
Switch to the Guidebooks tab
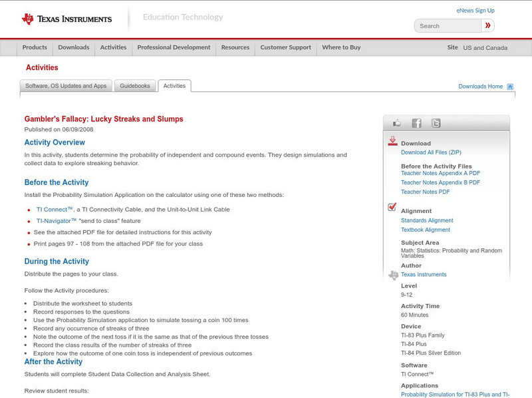coord(136,86)
